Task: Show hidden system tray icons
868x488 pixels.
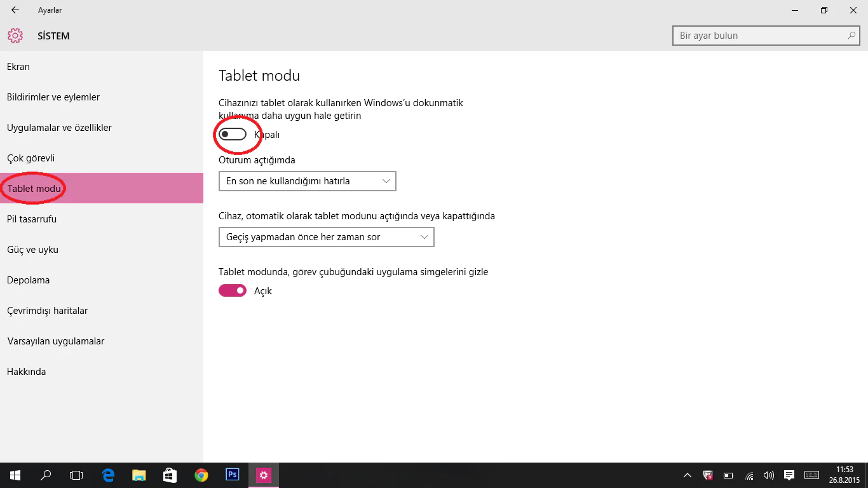Action: click(x=688, y=475)
